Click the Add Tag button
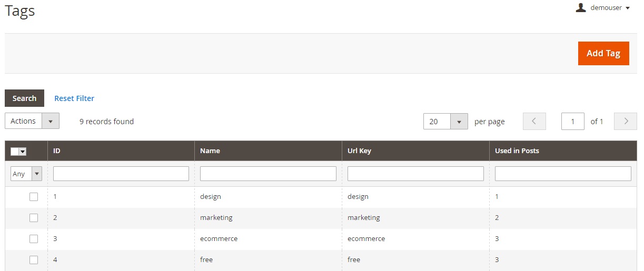This screenshot has width=644, height=271. [x=603, y=53]
